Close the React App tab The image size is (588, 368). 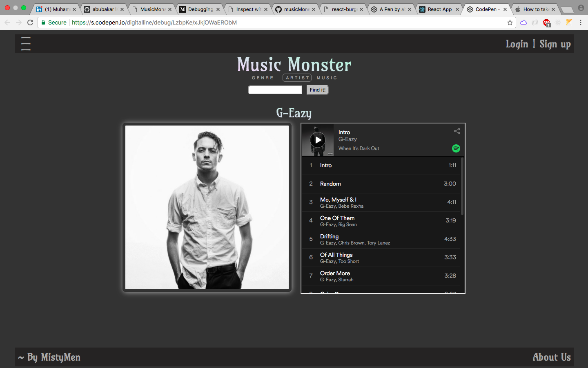(457, 9)
